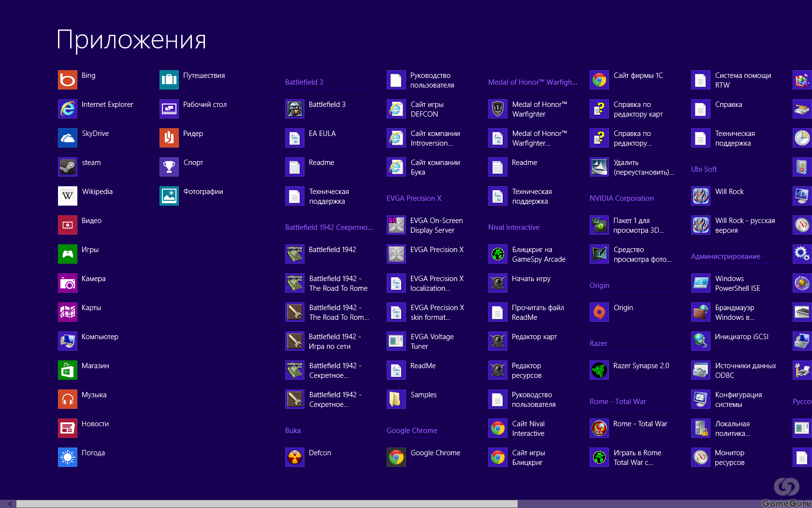Open Сайт игры DEFCON shortcut
Image resolution: width=812 pixels, height=508 pixels.
pyautogui.click(x=415, y=109)
